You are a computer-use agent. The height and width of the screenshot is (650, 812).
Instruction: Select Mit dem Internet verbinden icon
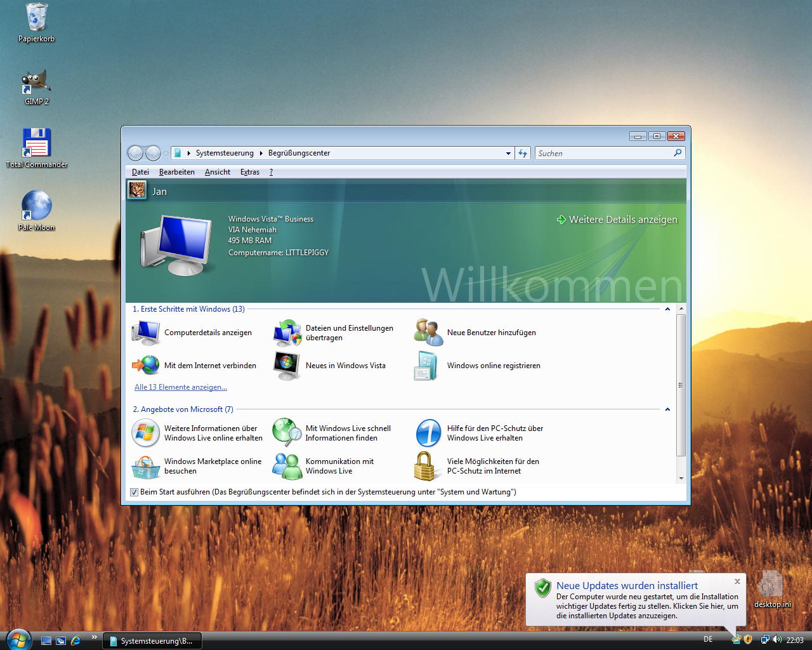[146, 365]
